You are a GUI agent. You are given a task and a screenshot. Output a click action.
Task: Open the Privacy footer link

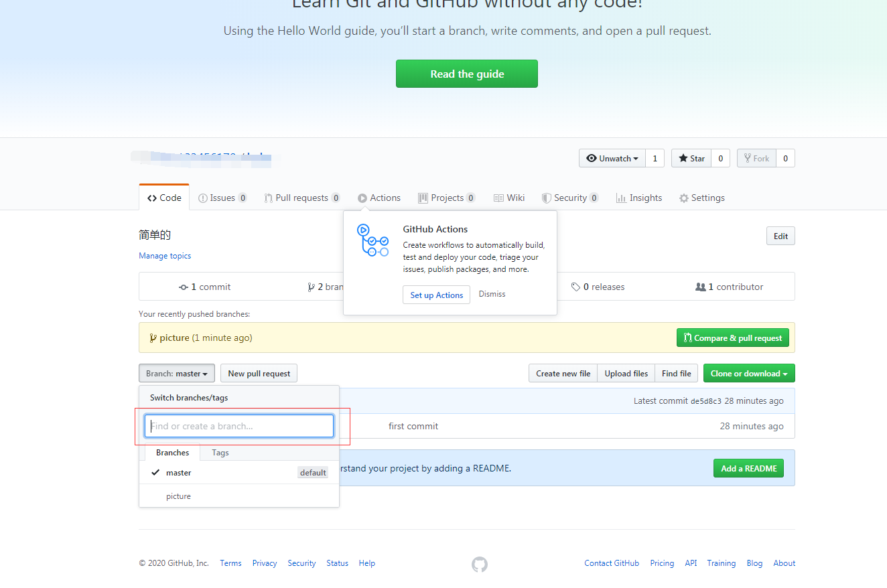[x=265, y=563]
